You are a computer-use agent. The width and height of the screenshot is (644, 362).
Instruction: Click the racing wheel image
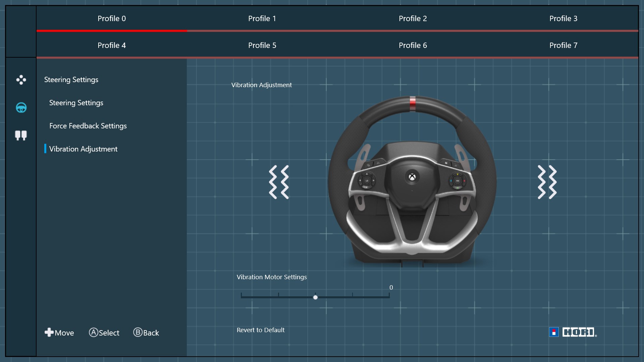pyautogui.click(x=412, y=181)
